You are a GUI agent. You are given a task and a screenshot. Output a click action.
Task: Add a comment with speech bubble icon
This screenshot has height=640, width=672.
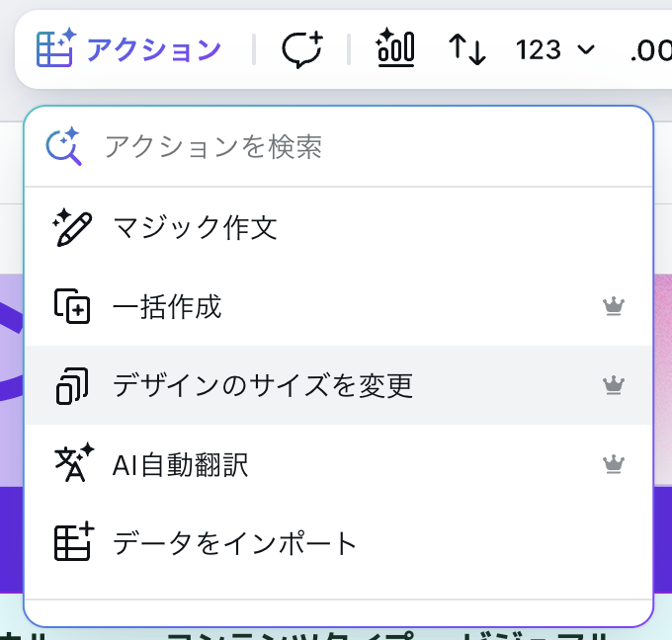coord(302,49)
